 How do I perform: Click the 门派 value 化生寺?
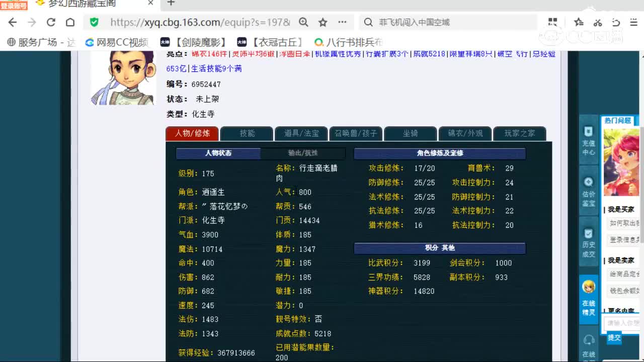[213, 220]
